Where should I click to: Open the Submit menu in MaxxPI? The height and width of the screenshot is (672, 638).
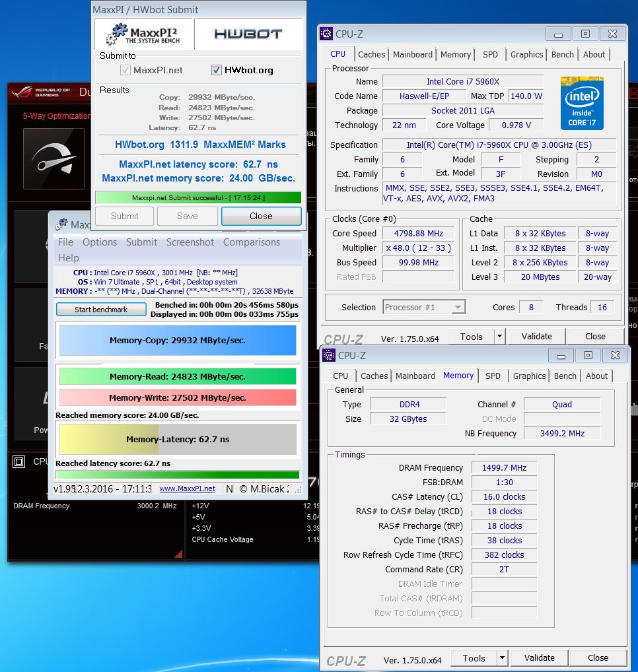coord(141,242)
